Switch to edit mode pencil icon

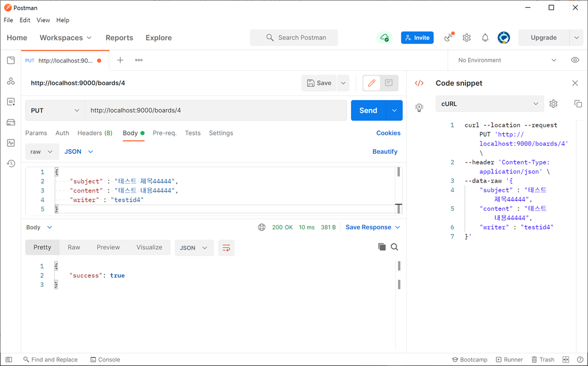371,83
